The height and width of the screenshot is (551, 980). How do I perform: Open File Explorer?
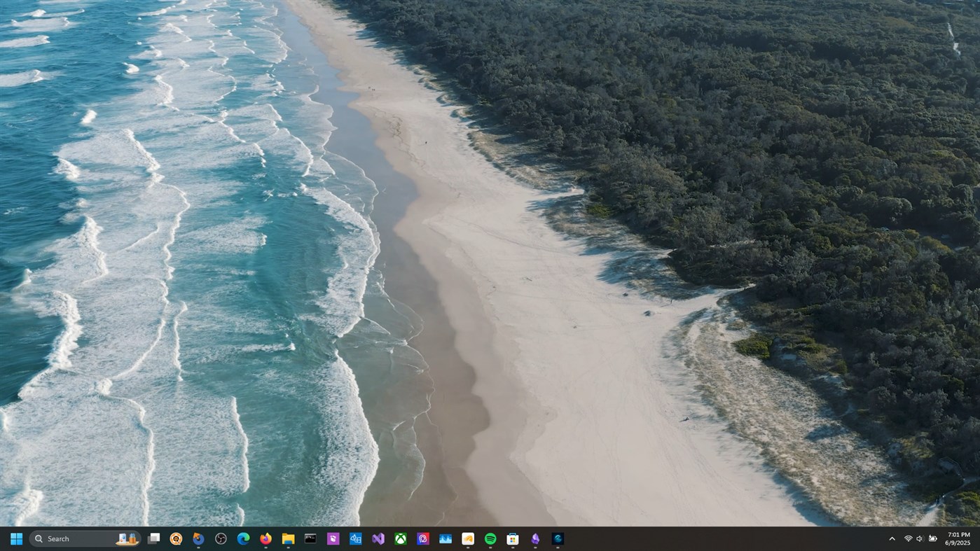[x=288, y=538]
